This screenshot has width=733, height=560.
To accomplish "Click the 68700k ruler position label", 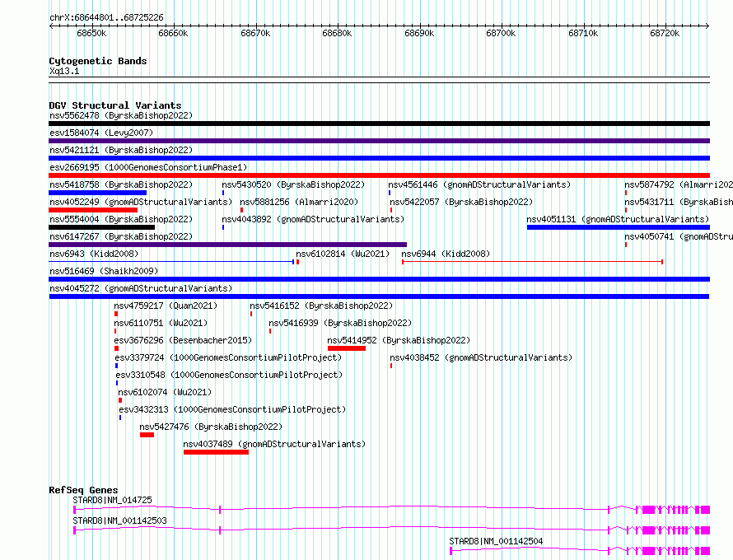I will pyautogui.click(x=501, y=33).
